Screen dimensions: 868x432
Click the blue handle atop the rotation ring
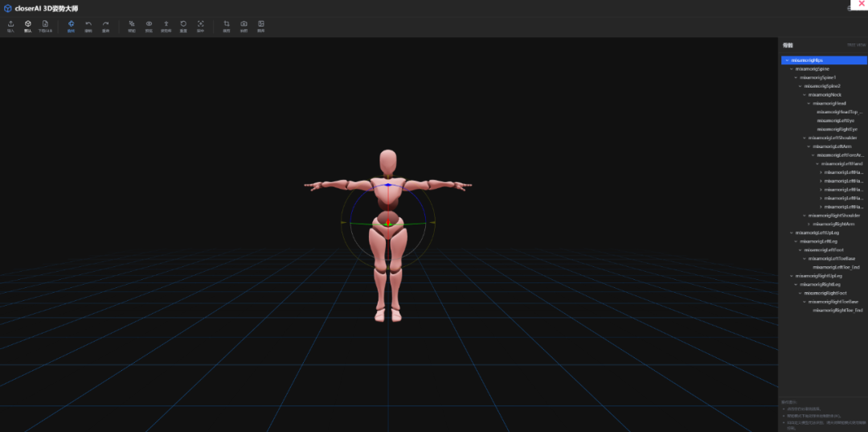click(x=388, y=184)
